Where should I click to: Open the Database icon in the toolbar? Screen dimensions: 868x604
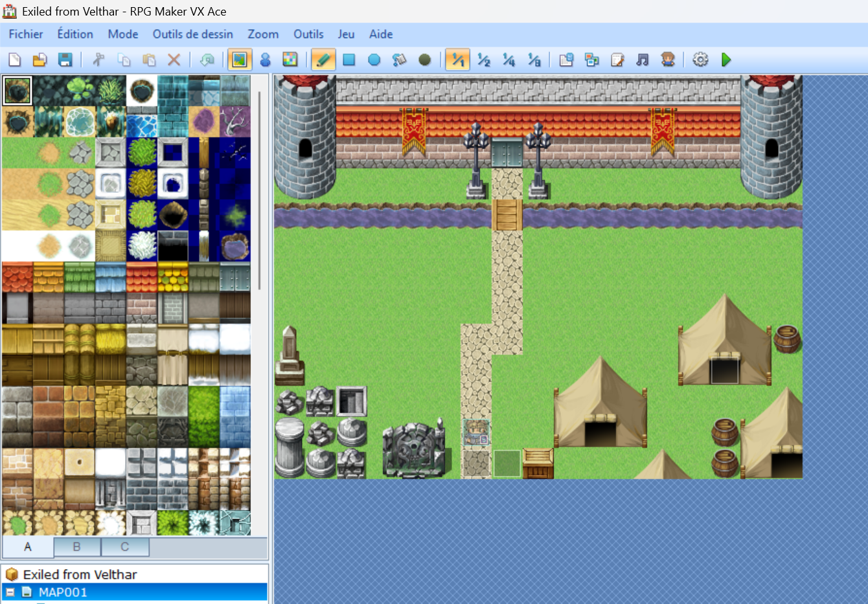point(567,60)
